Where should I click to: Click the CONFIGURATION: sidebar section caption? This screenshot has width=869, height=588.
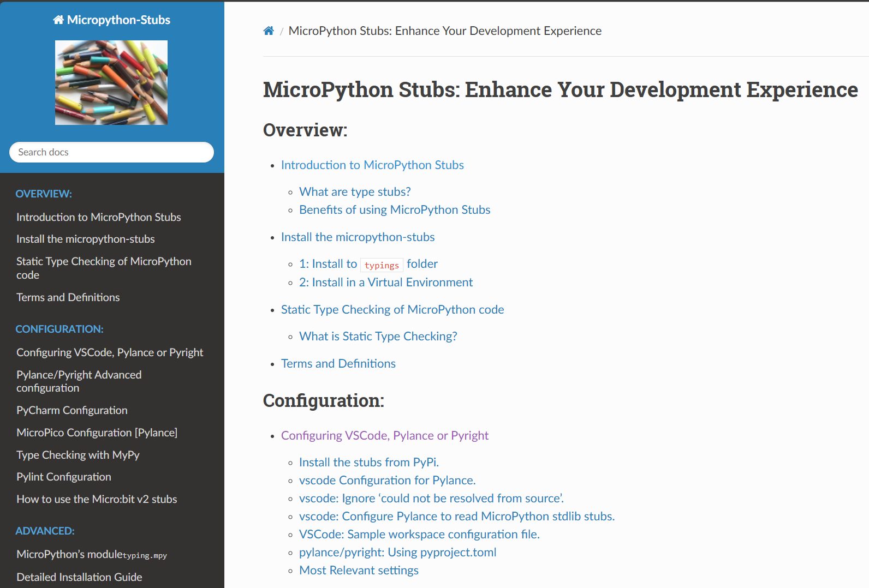click(x=59, y=329)
